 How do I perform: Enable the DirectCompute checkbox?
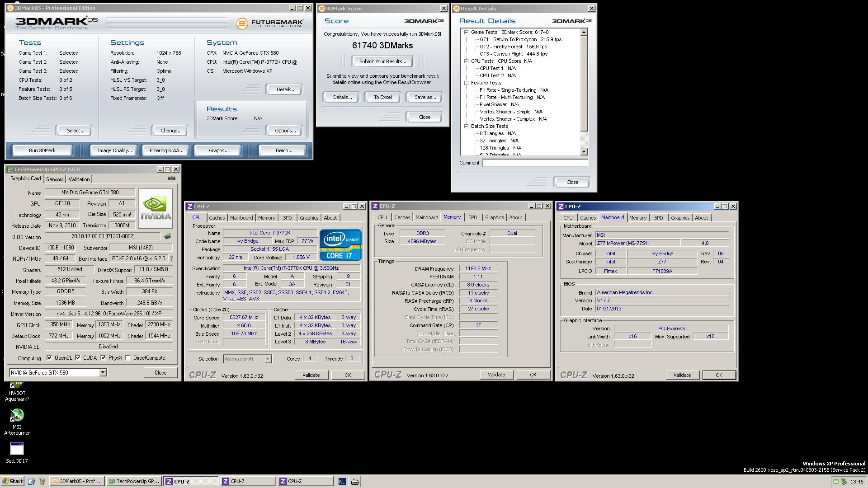click(128, 357)
